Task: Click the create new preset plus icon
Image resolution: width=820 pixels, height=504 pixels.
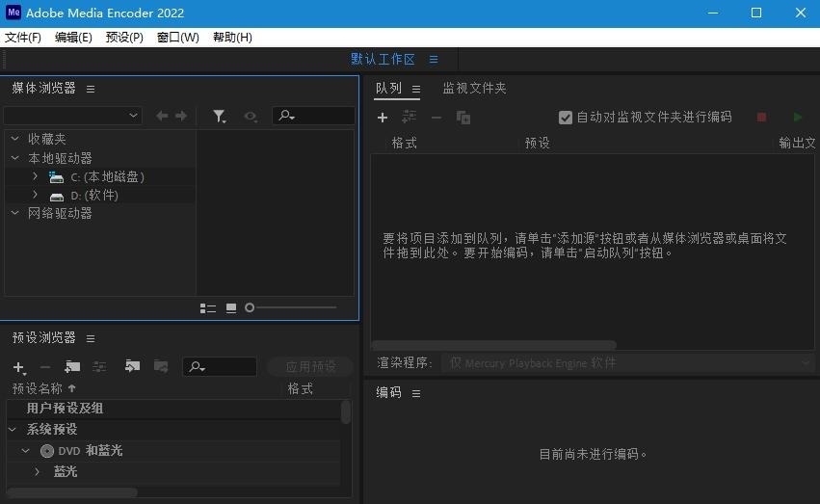Action: [x=18, y=367]
